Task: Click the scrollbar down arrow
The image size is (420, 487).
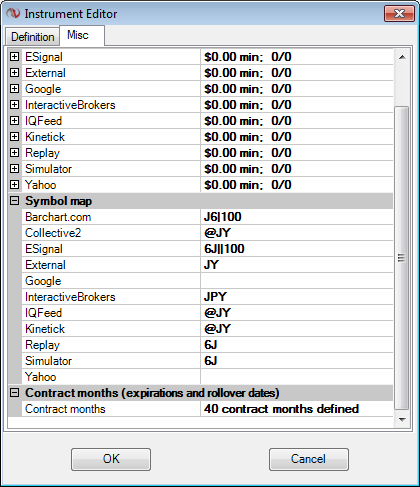Action: pyautogui.click(x=402, y=420)
